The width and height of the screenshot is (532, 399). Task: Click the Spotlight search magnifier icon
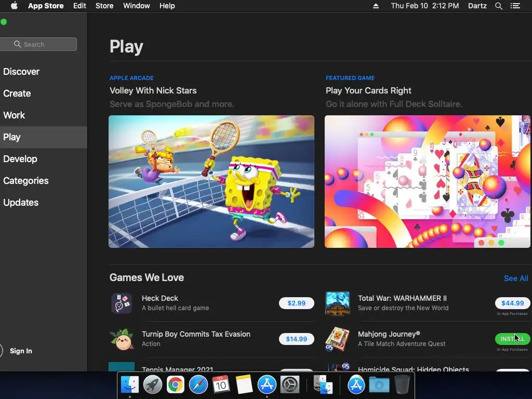coord(498,6)
